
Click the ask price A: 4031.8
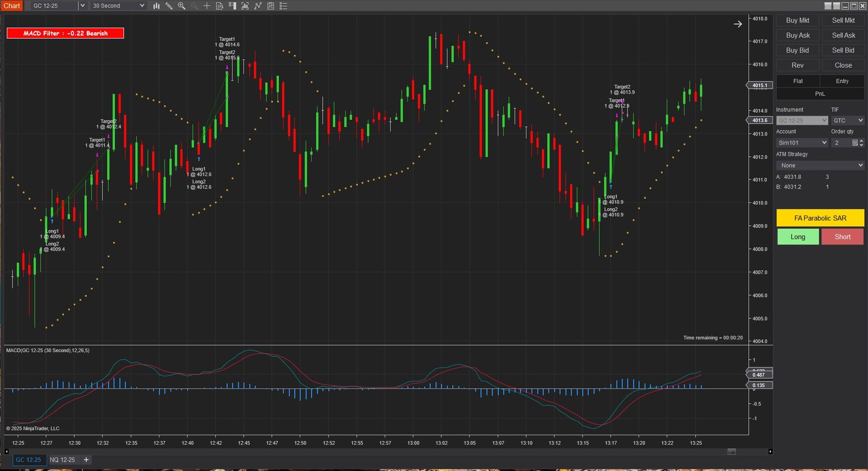tap(789, 177)
